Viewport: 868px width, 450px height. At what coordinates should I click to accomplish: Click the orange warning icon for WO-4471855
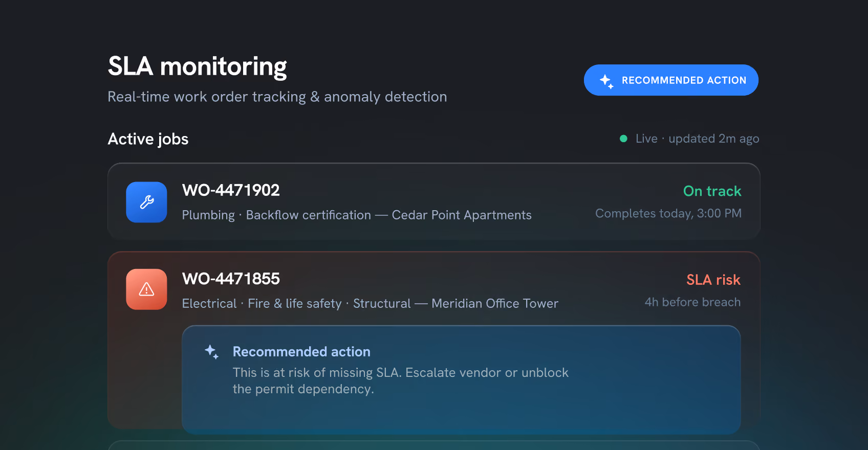point(146,289)
